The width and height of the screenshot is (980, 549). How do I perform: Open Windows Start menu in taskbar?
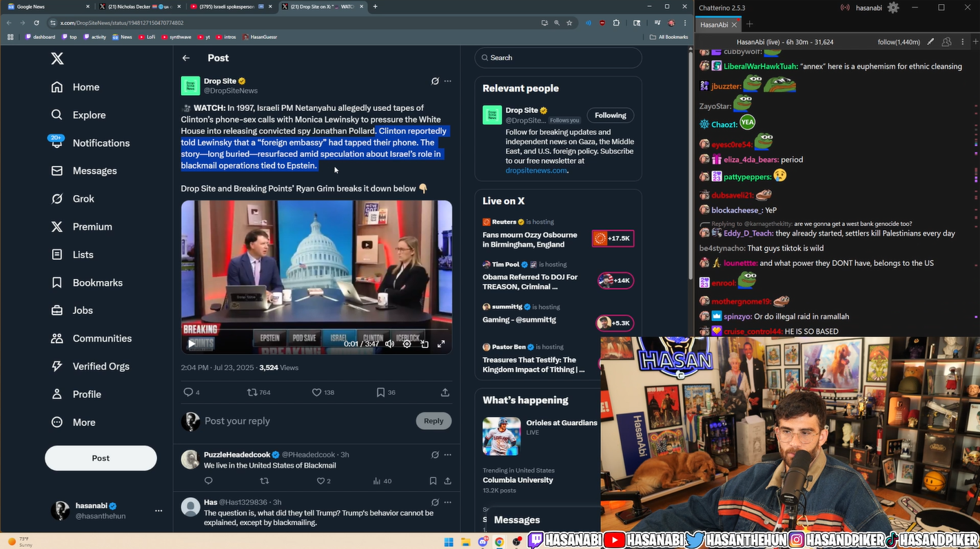pyautogui.click(x=449, y=541)
